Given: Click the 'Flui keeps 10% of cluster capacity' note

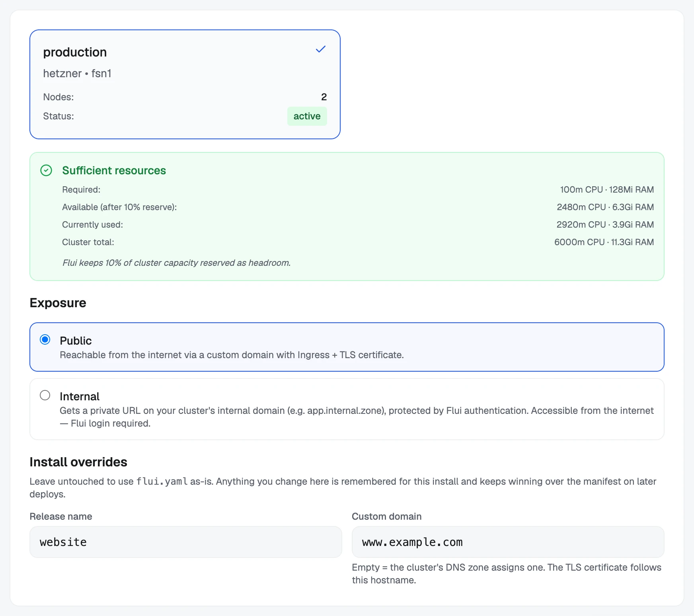Looking at the screenshot, I should [176, 263].
